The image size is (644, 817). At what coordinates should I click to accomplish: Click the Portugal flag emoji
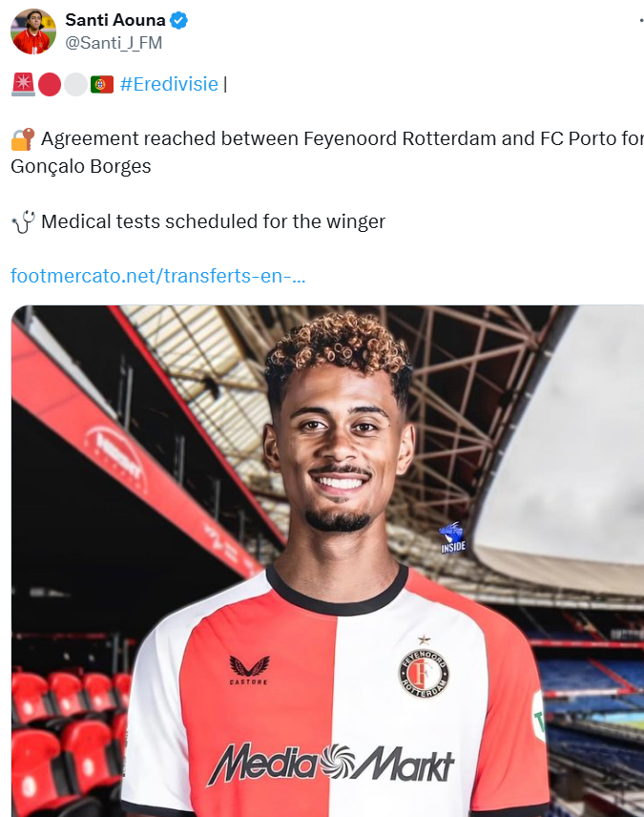tap(102, 84)
